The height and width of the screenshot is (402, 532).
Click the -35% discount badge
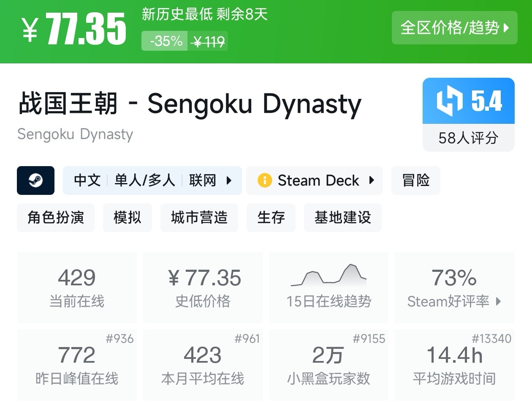(165, 41)
